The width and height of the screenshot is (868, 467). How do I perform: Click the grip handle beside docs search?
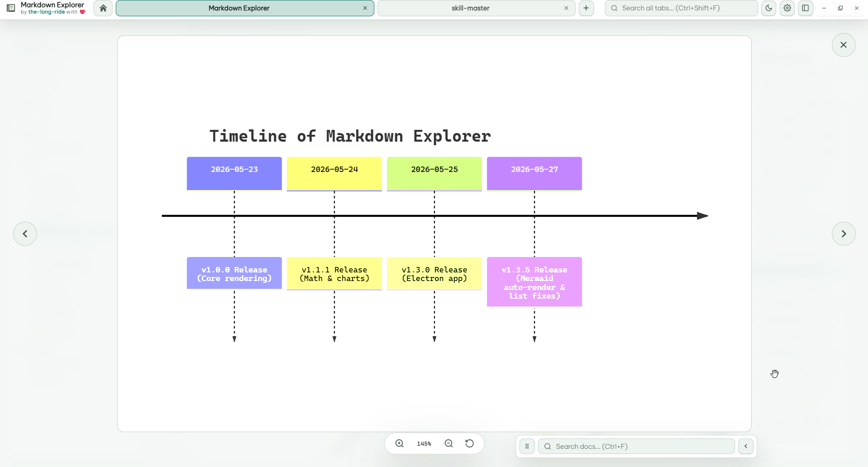(x=527, y=446)
